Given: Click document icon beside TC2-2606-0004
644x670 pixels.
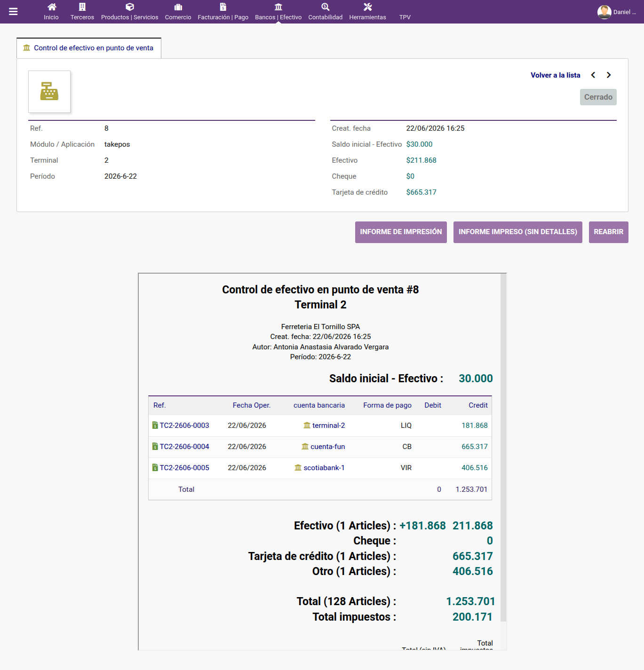Looking at the screenshot, I should [x=155, y=446].
